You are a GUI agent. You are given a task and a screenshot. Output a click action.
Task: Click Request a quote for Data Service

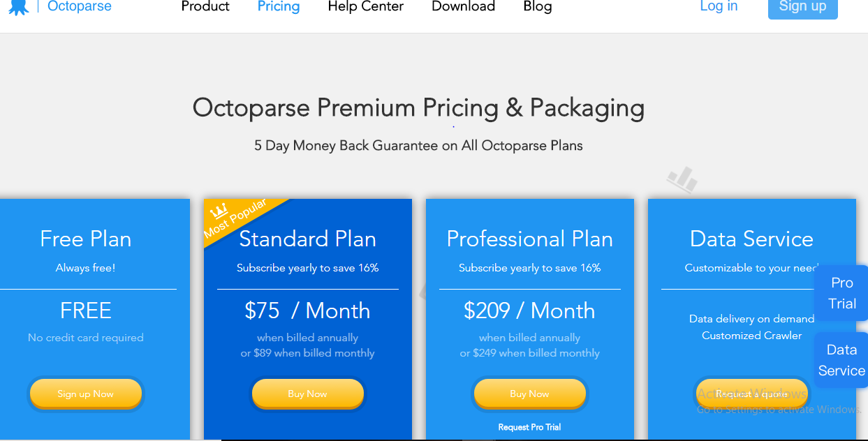tap(752, 394)
